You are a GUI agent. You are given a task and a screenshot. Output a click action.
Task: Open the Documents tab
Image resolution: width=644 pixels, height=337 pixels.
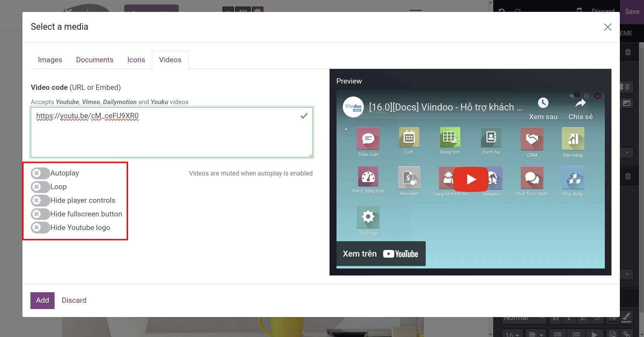94,59
